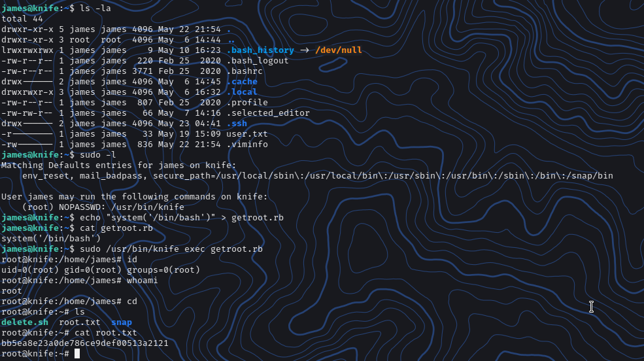Click the '(root) NOPASSWD: /usr/bin/knife' entry

[x=103, y=207]
